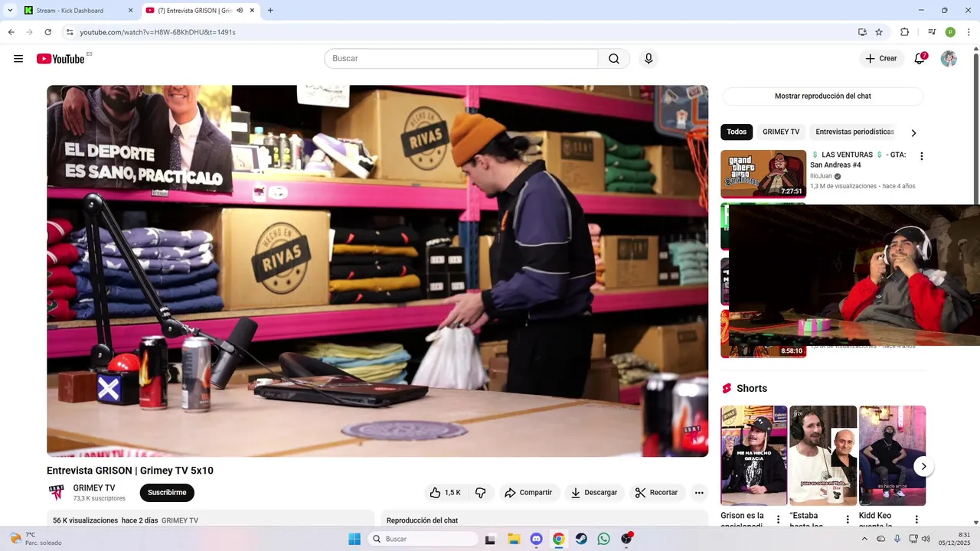Viewport: 980px width, 551px height.
Task: Open options for "Estaba hasta los" Short
Action: (x=848, y=520)
